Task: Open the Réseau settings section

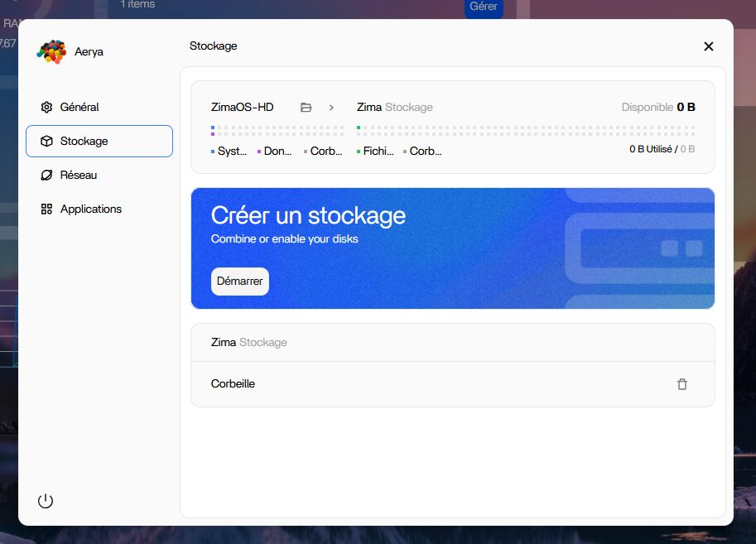Action: 99,175
